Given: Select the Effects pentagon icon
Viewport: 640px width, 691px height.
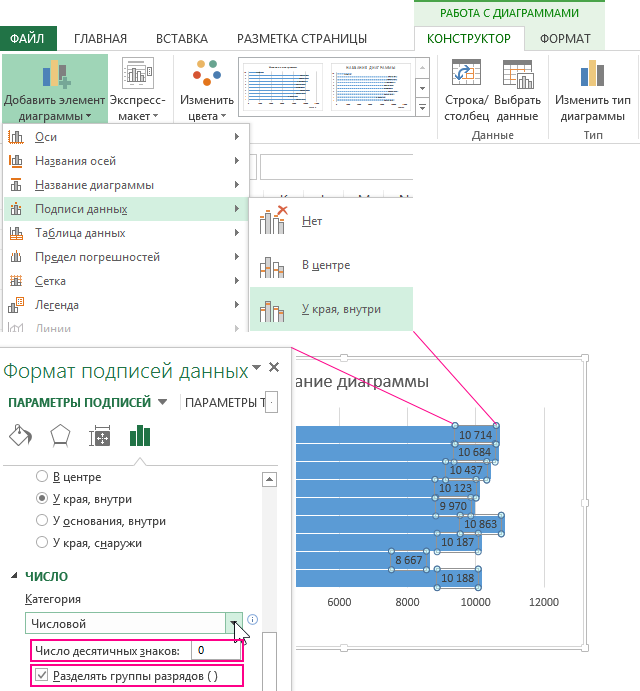Looking at the screenshot, I should pos(59,435).
